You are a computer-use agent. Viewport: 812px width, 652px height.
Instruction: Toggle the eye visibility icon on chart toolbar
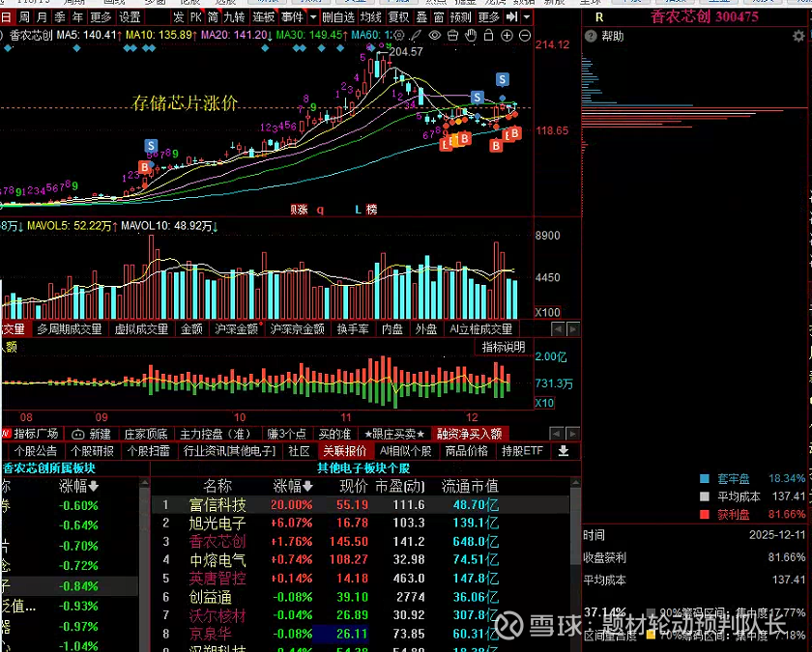[434, 35]
